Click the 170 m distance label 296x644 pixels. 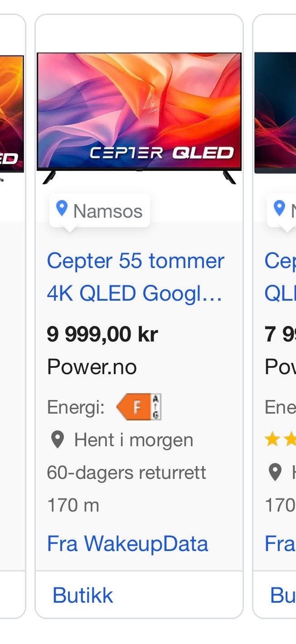[x=73, y=505]
